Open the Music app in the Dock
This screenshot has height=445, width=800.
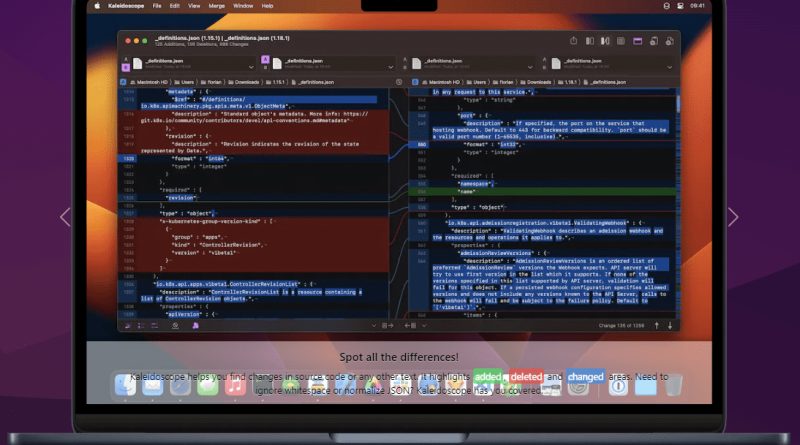point(235,385)
